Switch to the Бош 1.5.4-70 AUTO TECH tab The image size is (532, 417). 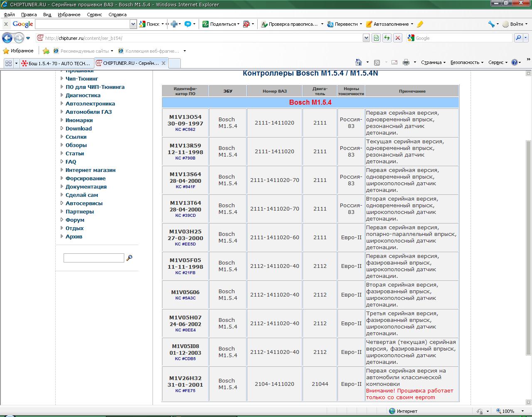(x=57, y=63)
